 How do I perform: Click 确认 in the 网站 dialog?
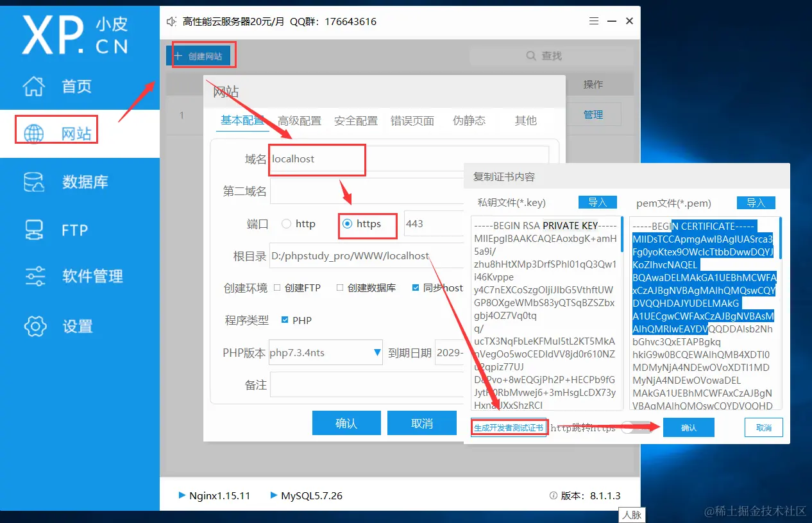click(x=346, y=424)
